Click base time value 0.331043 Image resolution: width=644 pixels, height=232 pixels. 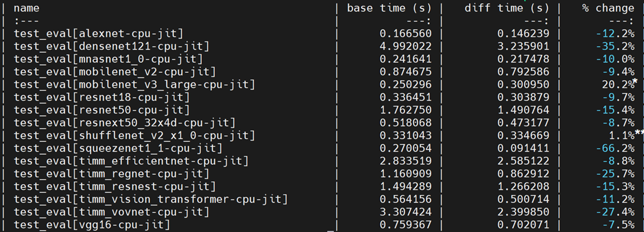405,136
